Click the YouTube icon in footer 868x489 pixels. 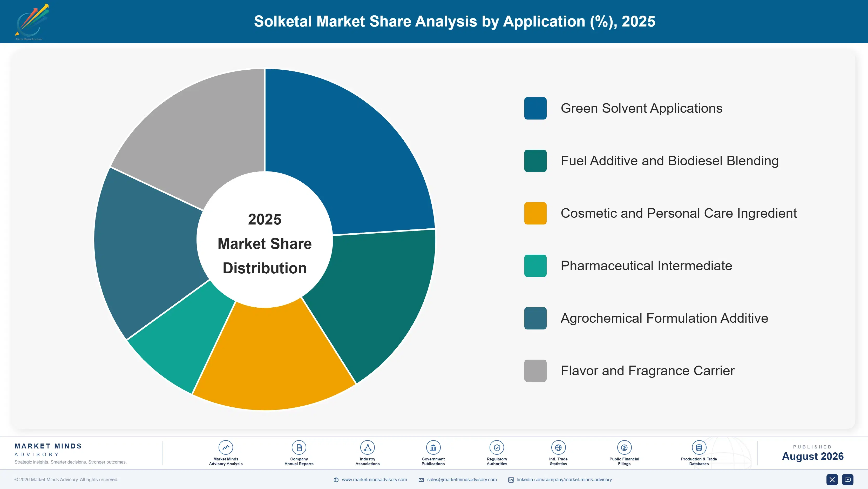(x=848, y=480)
